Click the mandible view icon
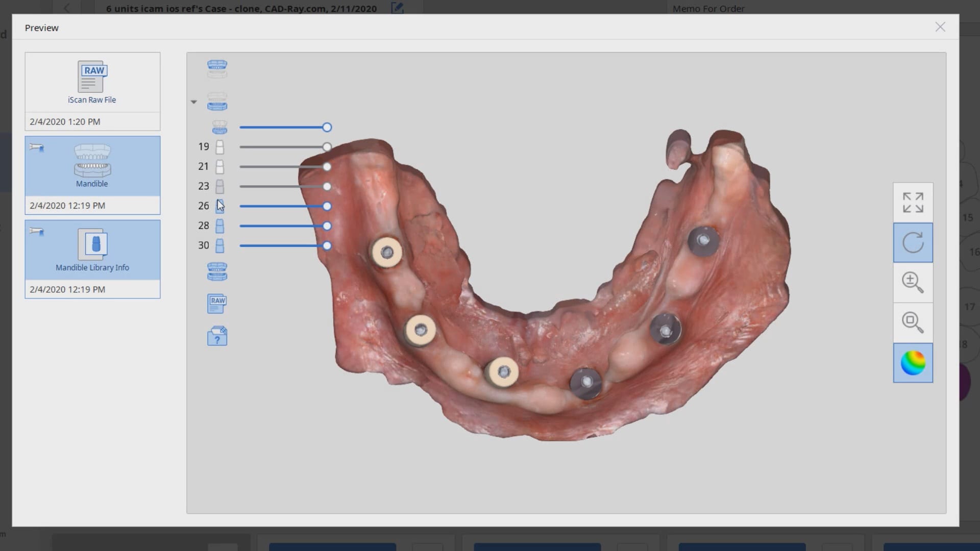The image size is (980, 551). 217,102
